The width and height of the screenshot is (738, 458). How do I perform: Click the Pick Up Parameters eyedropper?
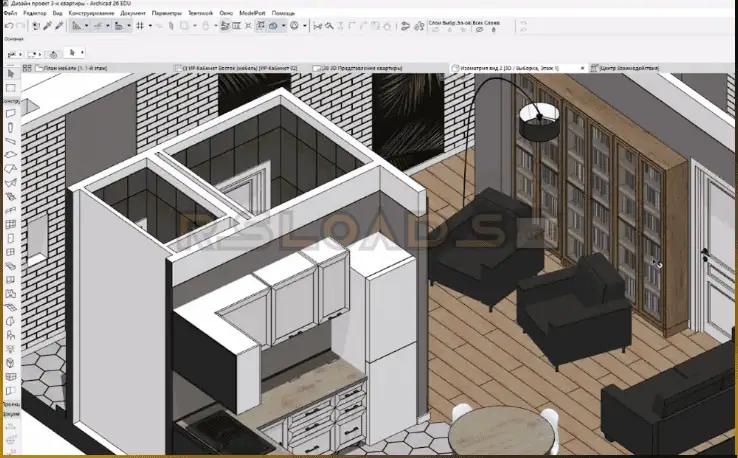coord(47,26)
